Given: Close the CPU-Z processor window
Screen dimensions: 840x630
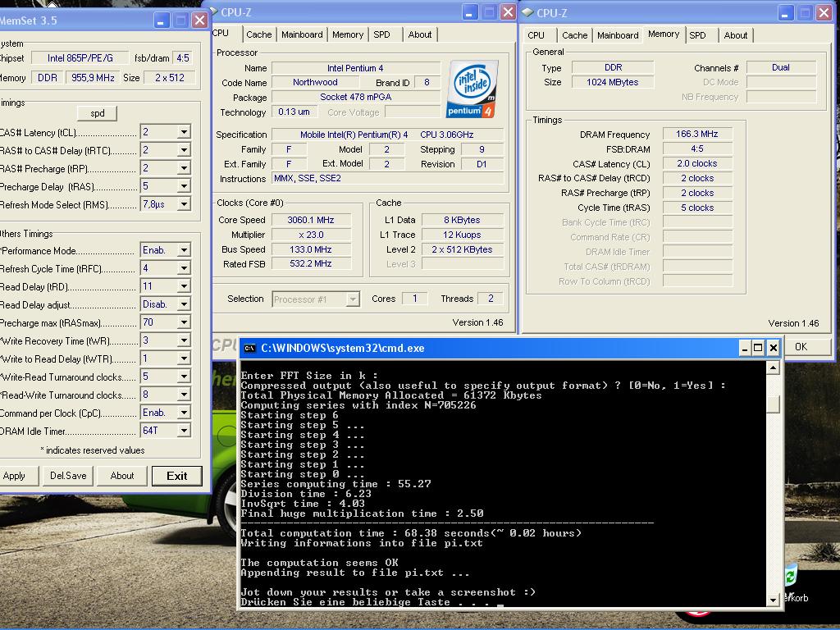Looking at the screenshot, I should 507,12.
